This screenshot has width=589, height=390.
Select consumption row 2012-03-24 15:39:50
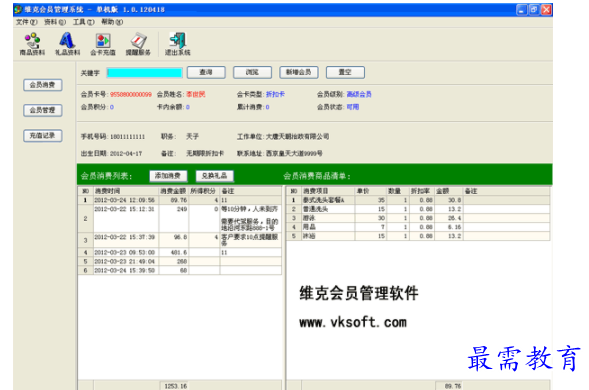click(x=180, y=271)
